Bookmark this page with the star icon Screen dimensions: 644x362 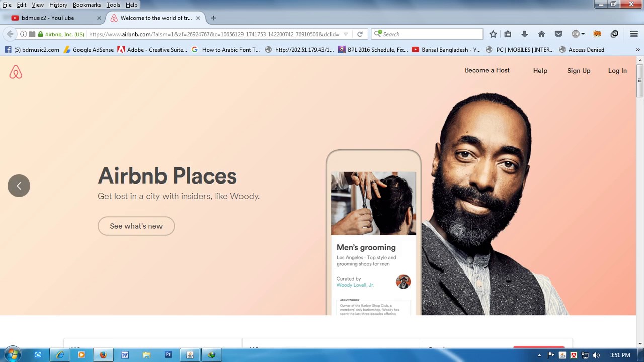point(493,34)
